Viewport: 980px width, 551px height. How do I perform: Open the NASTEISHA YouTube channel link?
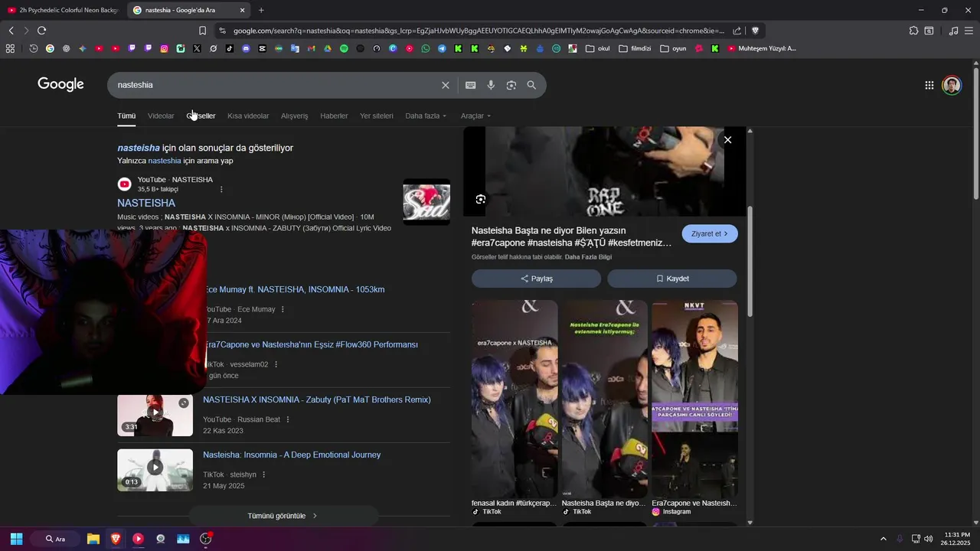click(146, 203)
